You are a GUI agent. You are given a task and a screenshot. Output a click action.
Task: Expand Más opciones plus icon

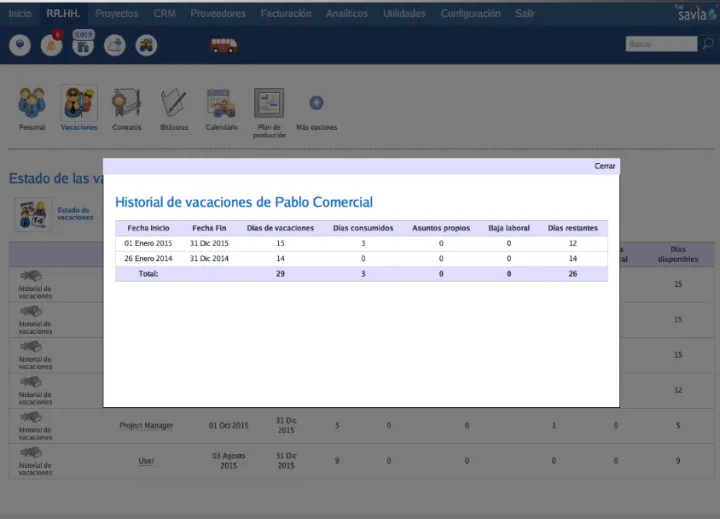click(316, 103)
